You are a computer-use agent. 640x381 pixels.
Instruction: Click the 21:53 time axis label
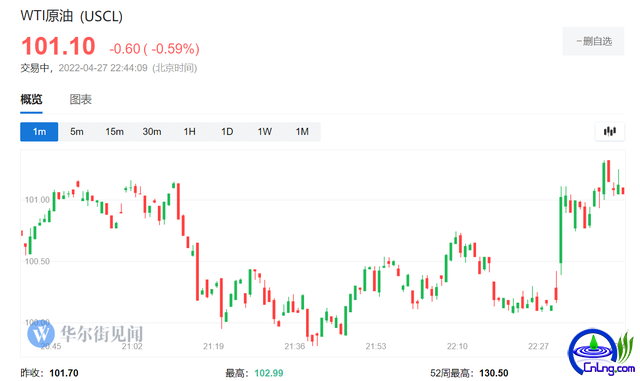click(376, 346)
